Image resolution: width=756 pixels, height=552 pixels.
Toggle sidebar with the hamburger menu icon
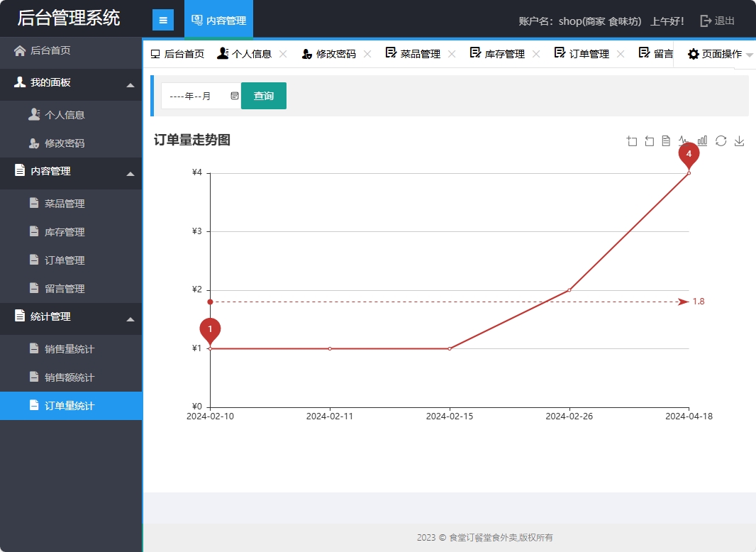(163, 21)
